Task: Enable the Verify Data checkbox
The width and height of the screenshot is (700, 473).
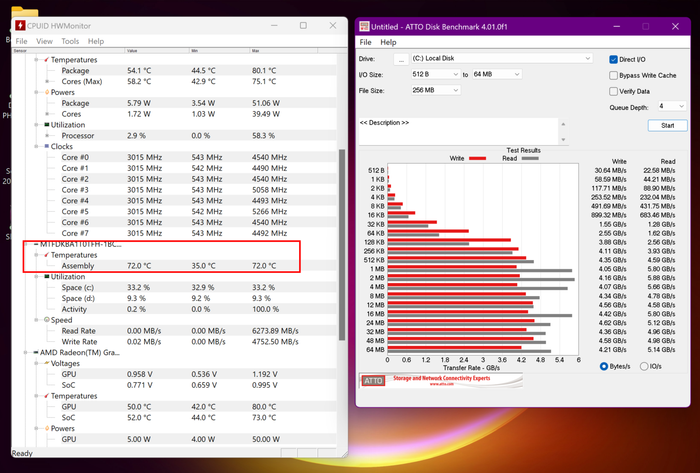Action: [613, 91]
